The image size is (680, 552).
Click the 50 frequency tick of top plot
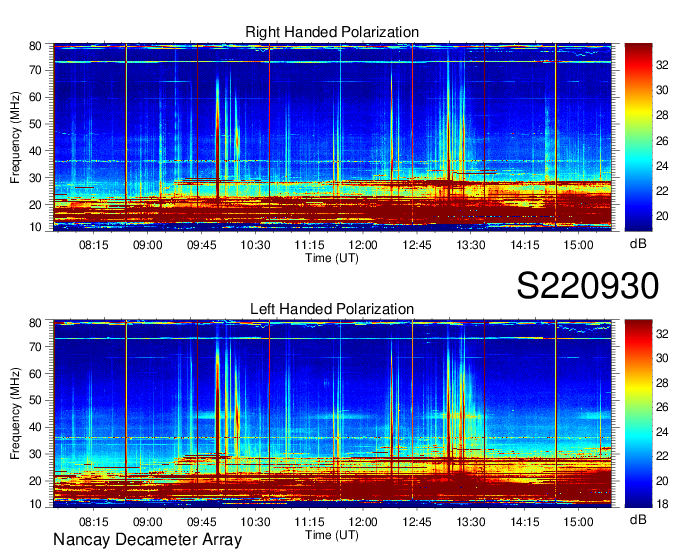click(x=35, y=124)
